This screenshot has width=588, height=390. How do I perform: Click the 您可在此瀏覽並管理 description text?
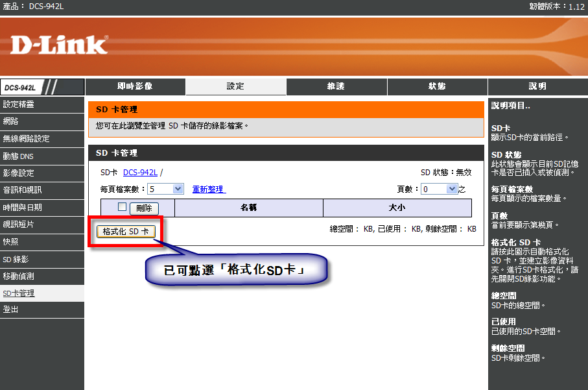point(172,126)
